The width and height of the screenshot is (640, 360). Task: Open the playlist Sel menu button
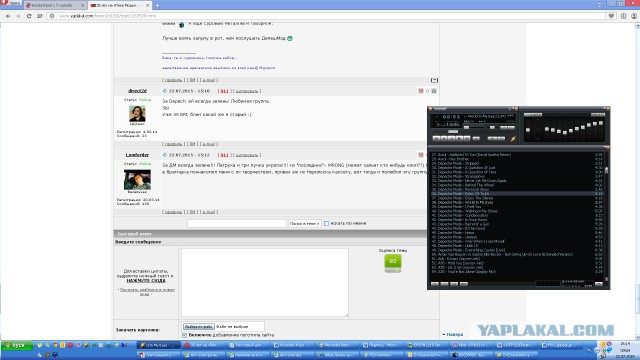point(454,283)
